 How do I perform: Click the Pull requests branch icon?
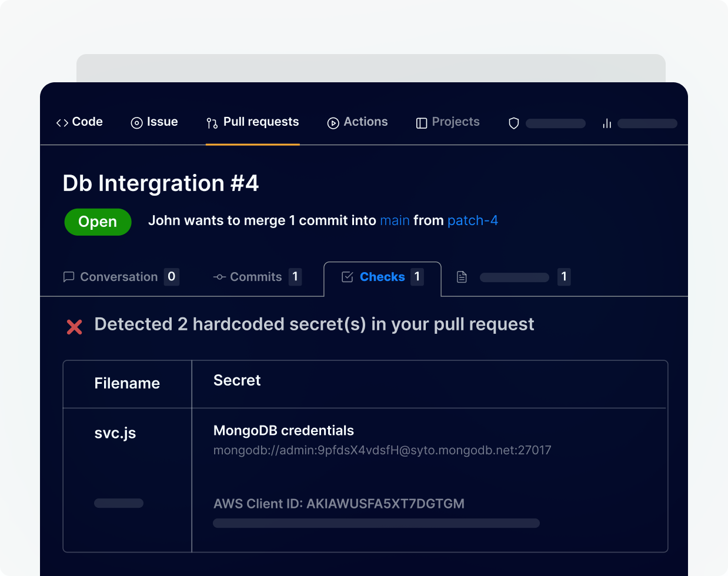click(x=212, y=123)
